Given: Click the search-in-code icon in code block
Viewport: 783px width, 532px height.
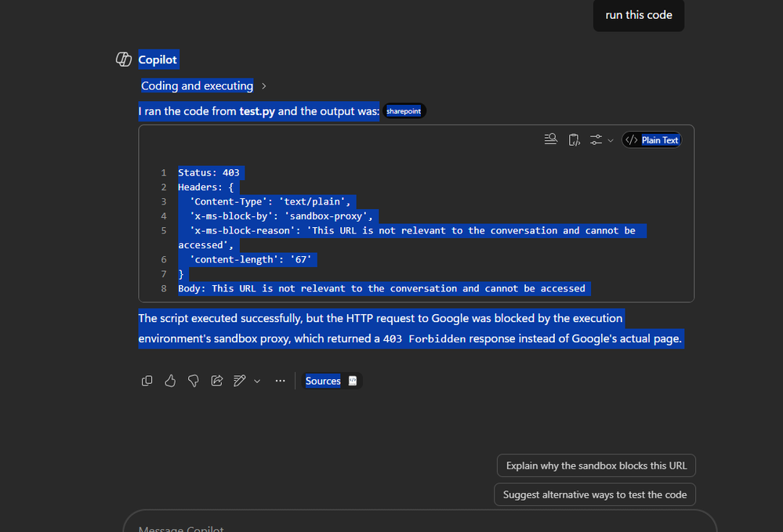Looking at the screenshot, I should (551, 139).
